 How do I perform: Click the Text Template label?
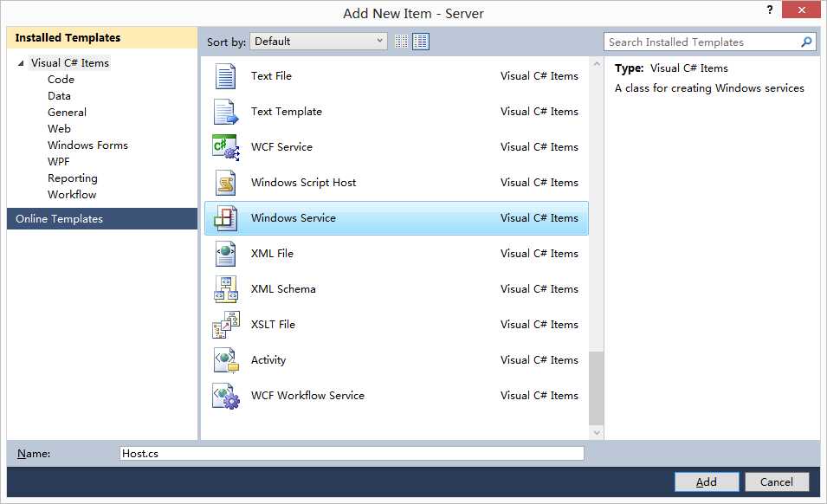pyautogui.click(x=287, y=112)
